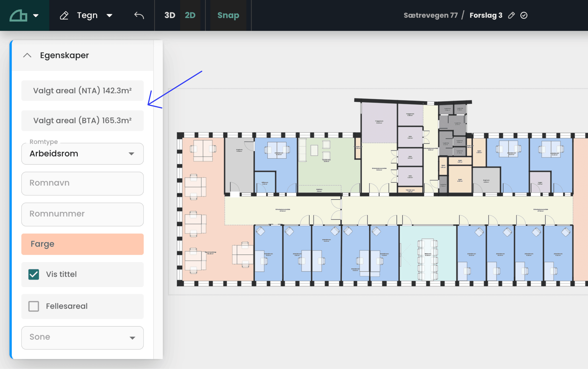Click the Romnummer input field
Image resolution: width=588 pixels, height=369 pixels.
[82, 214]
